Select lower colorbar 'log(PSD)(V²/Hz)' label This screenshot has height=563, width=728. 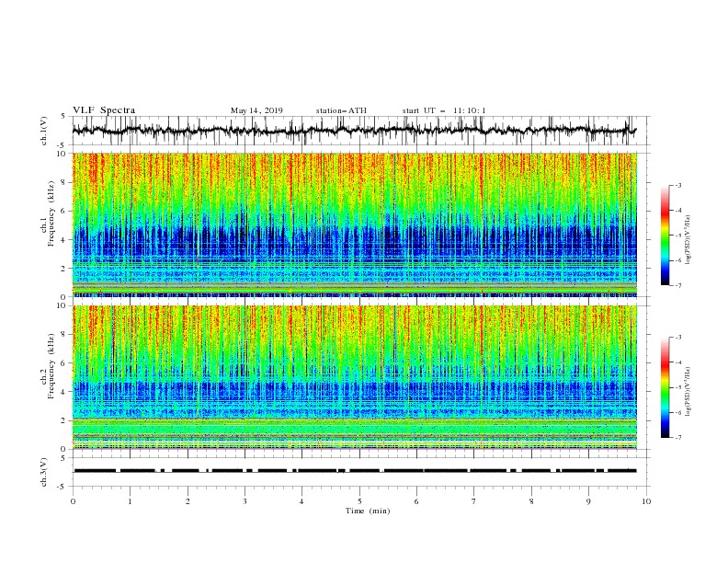[689, 392]
